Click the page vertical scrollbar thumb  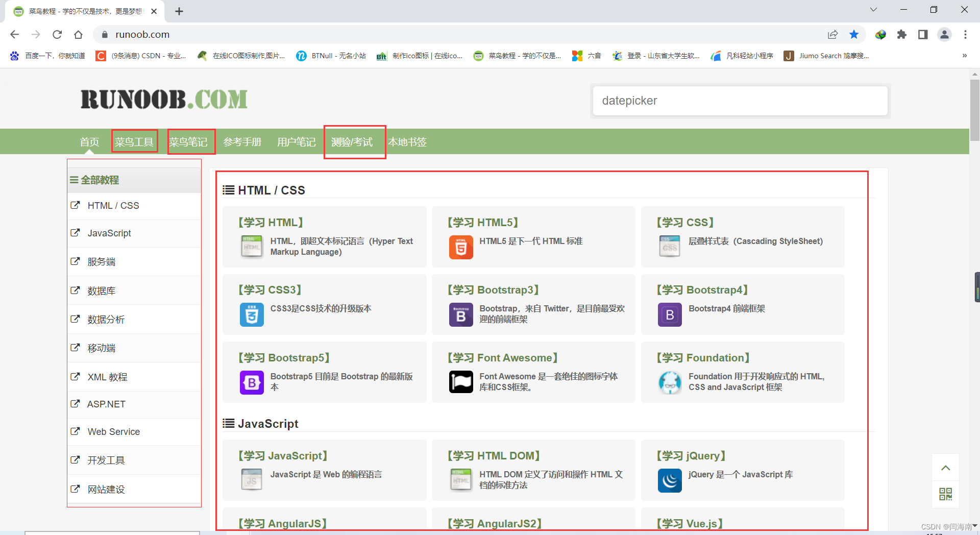click(974, 110)
